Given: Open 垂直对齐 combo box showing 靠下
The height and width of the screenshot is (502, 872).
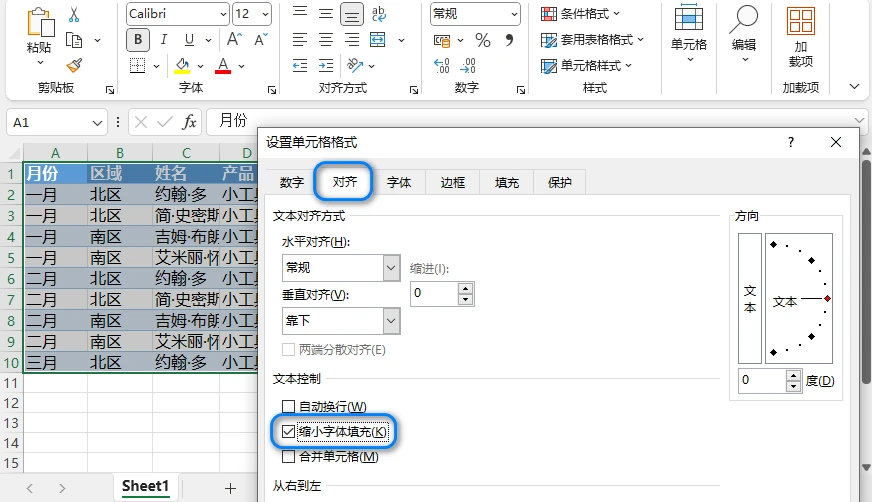Looking at the screenshot, I should (x=341, y=321).
